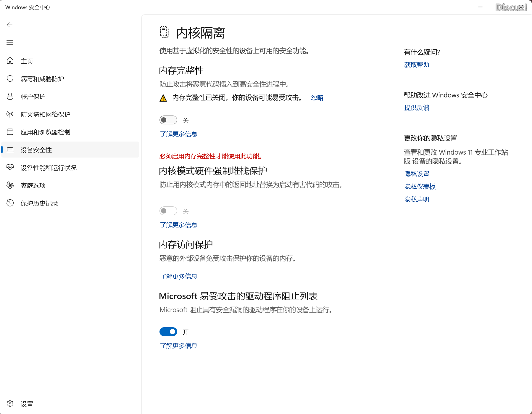532x414 pixels.
Task: Enable the 内存完整性 toggle switch
Action: point(168,120)
